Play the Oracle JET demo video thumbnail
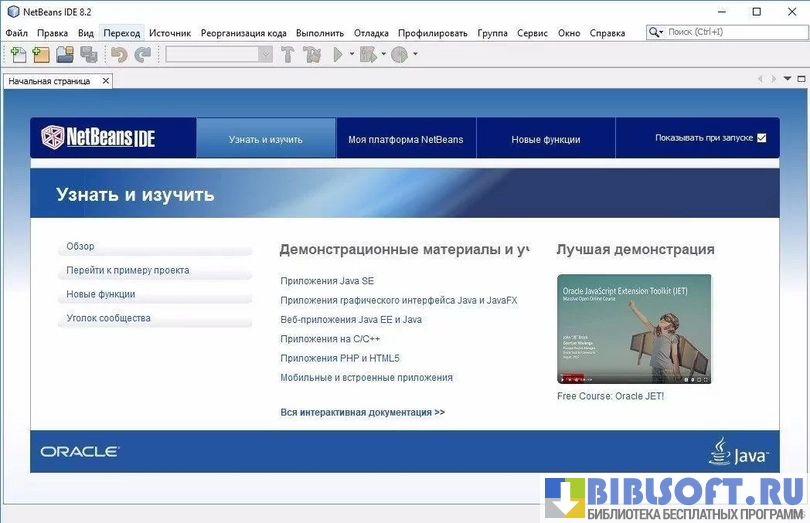The width and height of the screenshot is (810, 523). 634,329
